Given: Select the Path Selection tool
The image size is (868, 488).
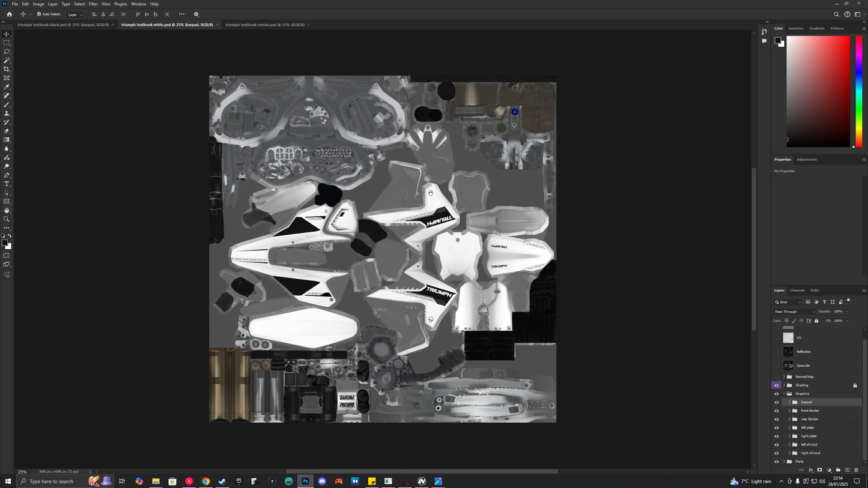Looking at the screenshot, I should (x=7, y=193).
